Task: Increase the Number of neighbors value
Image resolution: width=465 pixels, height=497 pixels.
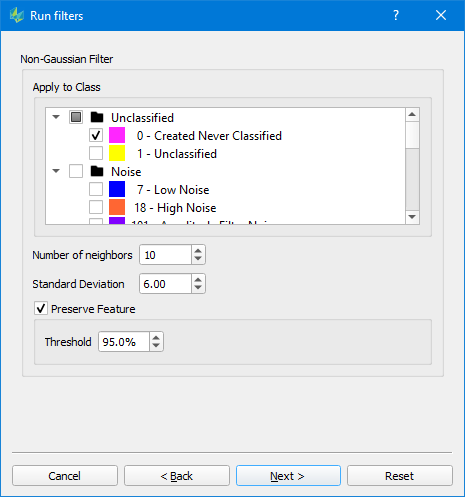Action: click(198, 251)
